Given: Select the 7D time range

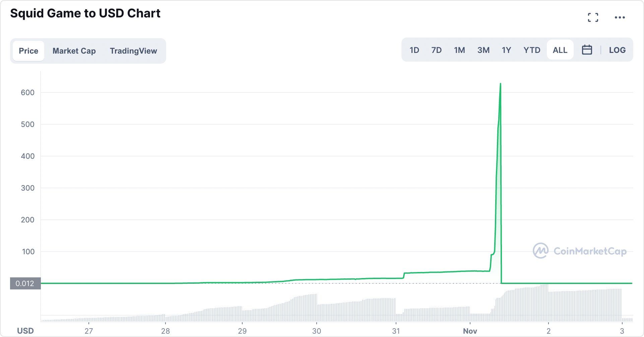Looking at the screenshot, I should tap(437, 50).
